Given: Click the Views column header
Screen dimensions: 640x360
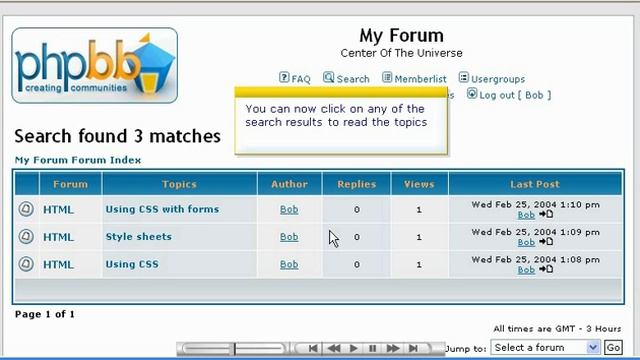Looking at the screenshot, I should [419, 184].
